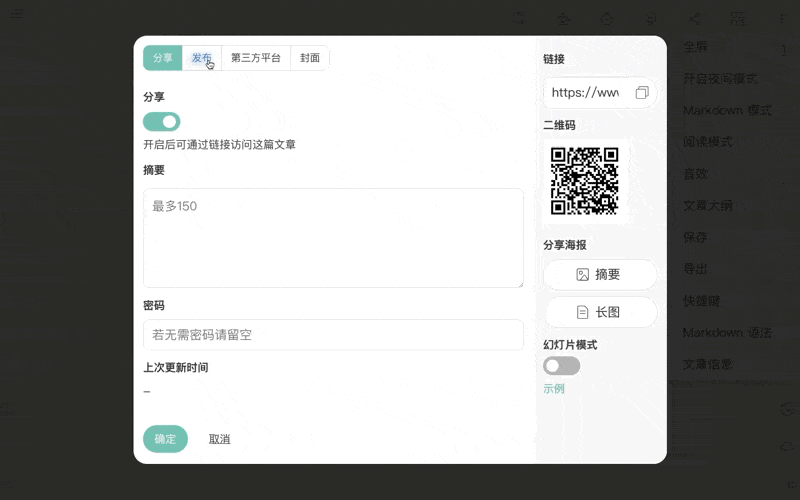The height and width of the screenshot is (500, 800).
Task: Select 全屏 in the side menu
Action: pyautogui.click(x=695, y=46)
